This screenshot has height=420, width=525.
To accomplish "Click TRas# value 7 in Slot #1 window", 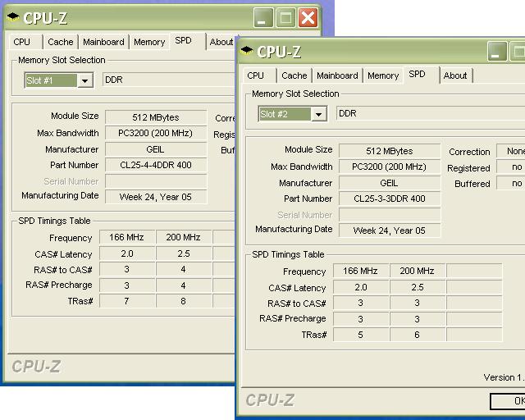I will pyautogui.click(x=127, y=301).
